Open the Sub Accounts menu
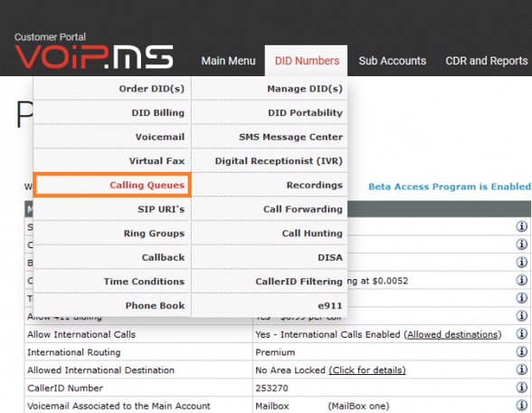 [393, 61]
